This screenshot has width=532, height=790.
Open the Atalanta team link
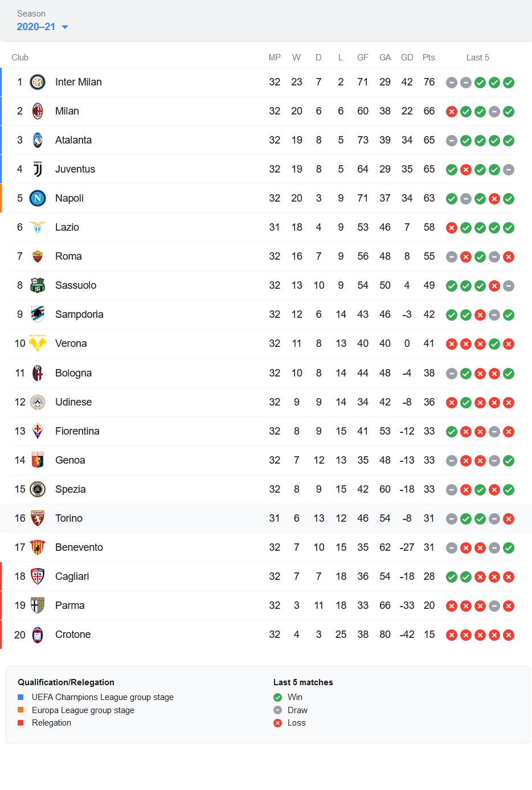click(x=73, y=140)
